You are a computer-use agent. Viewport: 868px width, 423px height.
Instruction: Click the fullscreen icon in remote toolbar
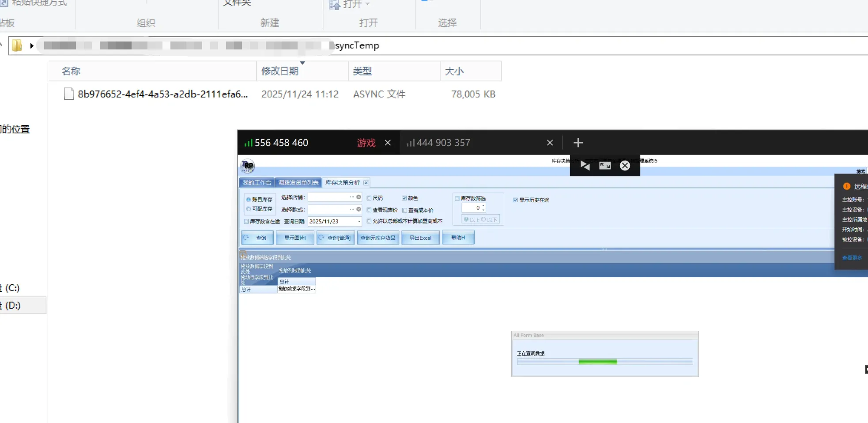(605, 166)
